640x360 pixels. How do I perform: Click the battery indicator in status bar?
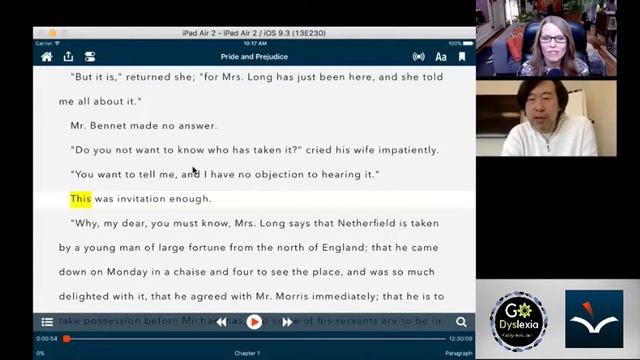click(468, 43)
